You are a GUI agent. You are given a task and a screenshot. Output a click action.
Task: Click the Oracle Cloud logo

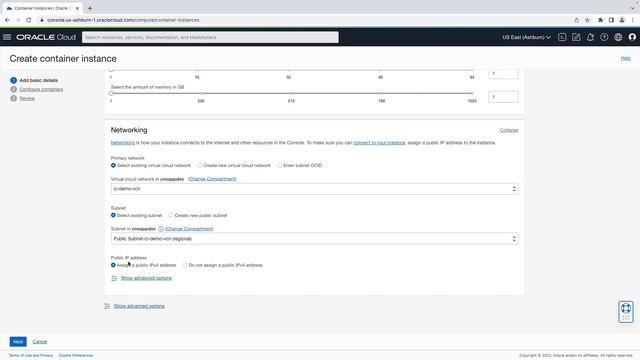46,37
